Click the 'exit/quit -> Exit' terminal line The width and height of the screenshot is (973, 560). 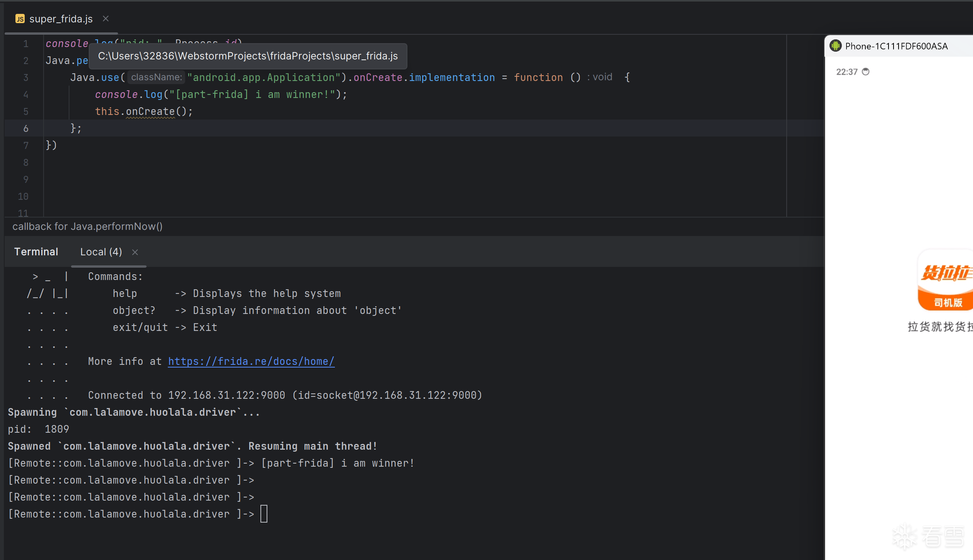(x=165, y=327)
